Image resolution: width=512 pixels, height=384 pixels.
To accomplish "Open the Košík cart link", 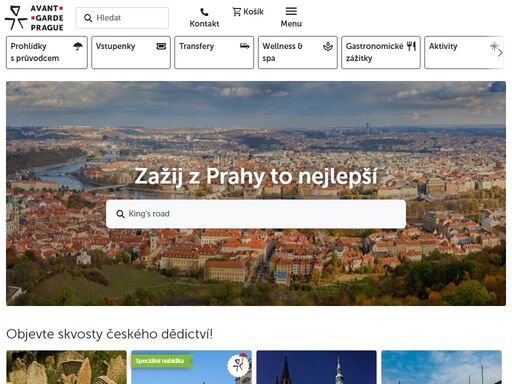I will [248, 12].
